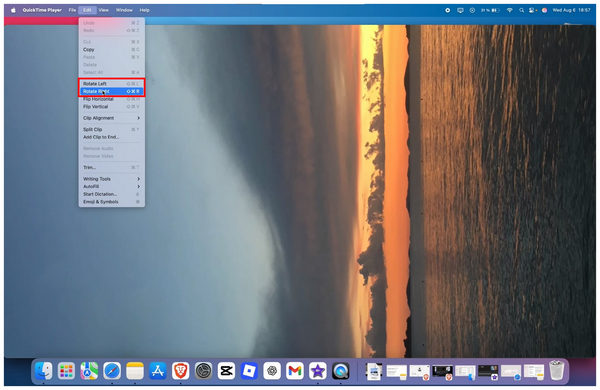Open the Help menu
Image resolution: width=600 pixels, height=390 pixels.
click(x=145, y=10)
